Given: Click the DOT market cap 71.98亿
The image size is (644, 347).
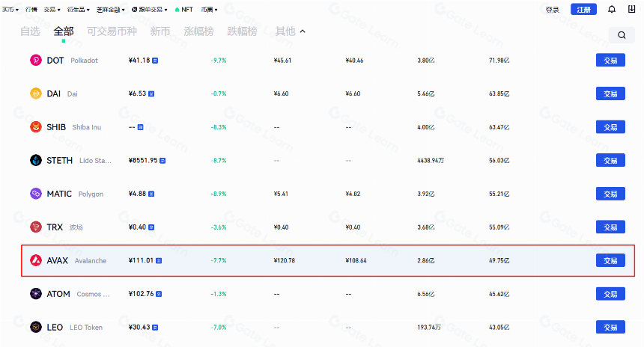Looking at the screenshot, I should click(x=499, y=61).
